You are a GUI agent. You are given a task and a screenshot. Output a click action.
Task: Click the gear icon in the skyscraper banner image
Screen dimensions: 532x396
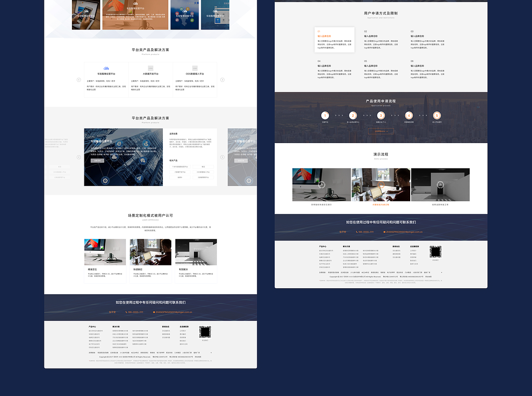pos(105,181)
